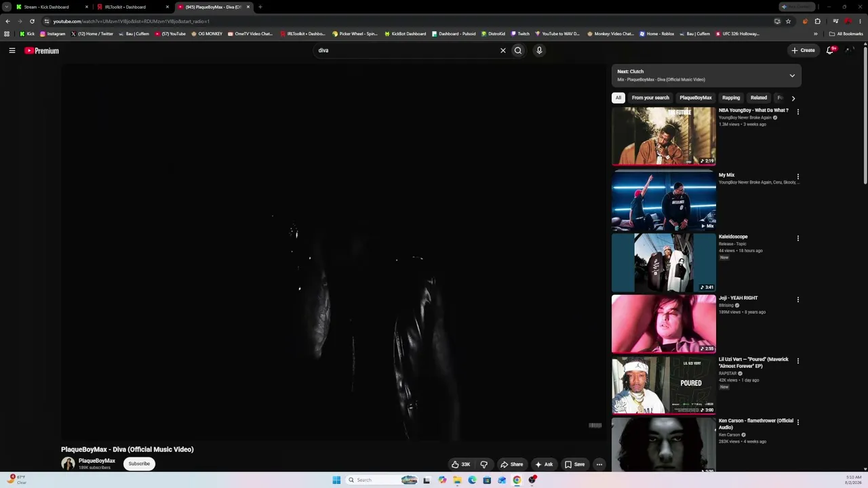Click the Create button
Screen dimensions: 868x488
coord(803,50)
